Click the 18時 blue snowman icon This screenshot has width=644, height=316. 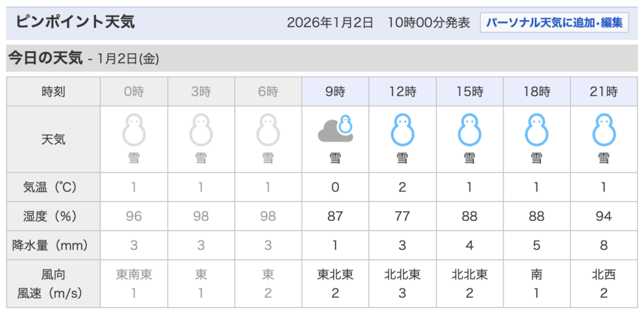coord(536,130)
